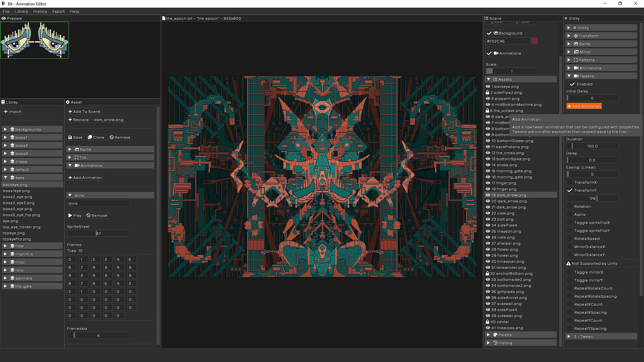Collapse the Tweens section in Entity panel
The height and width of the screenshot is (362, 644).
click(569, 76)
